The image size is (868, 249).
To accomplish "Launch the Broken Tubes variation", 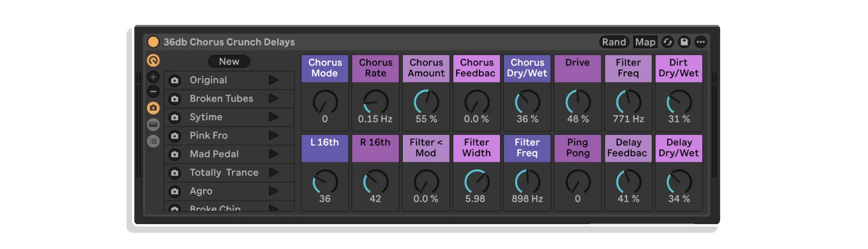I will 274,99.
